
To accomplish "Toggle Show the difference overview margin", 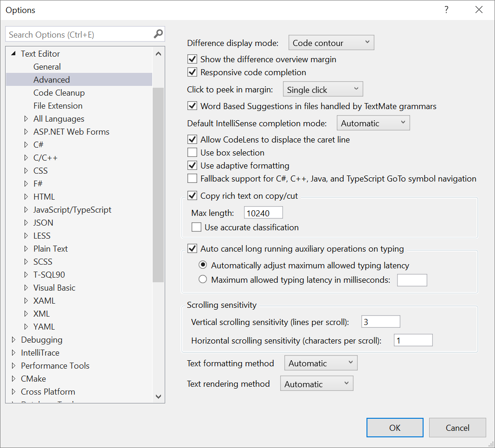I will pos(192,59).
